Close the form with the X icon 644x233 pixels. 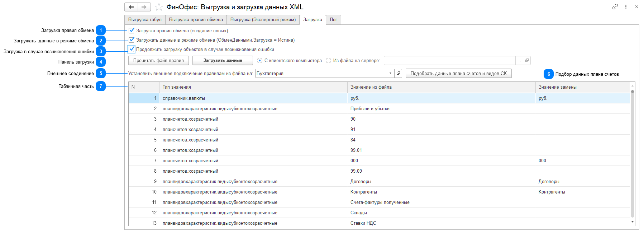tap(636, 6)
